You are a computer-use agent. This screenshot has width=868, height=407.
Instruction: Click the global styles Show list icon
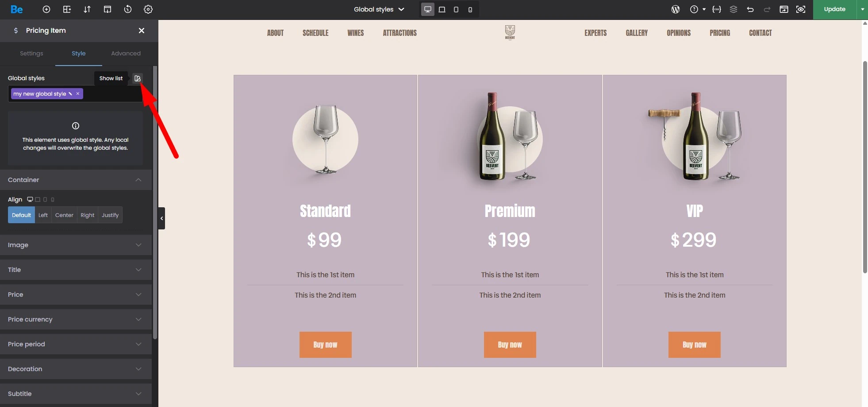tap(138, 78)
